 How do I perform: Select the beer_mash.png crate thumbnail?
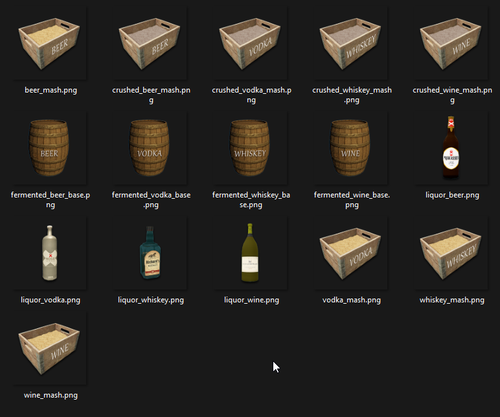[49, 44]
